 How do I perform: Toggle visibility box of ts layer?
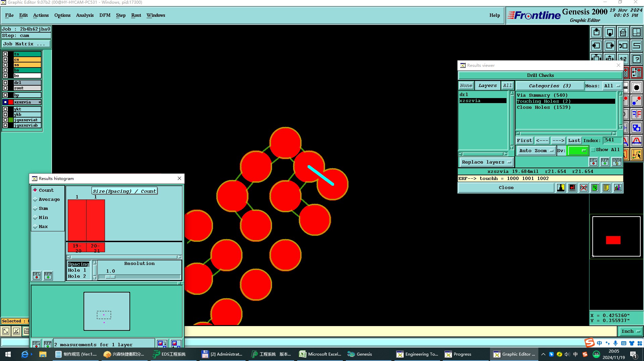(5, 54)
